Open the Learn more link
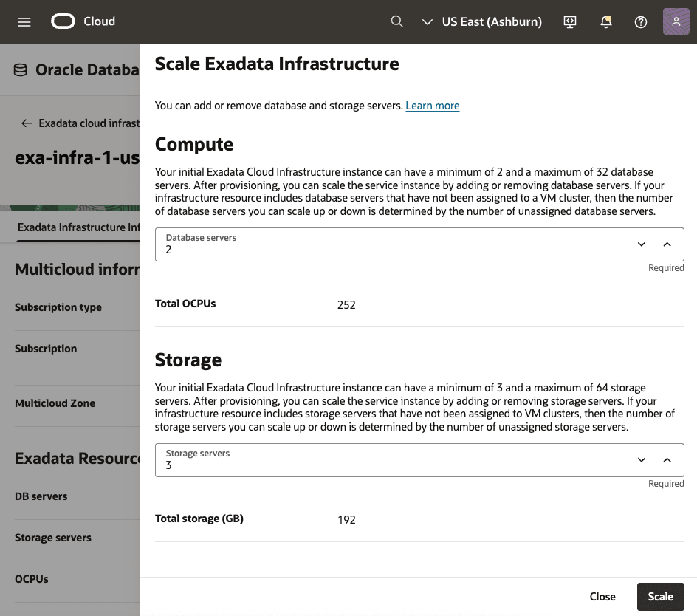The width and height of the screenshot is (697, 616). [x=432, y=105]
